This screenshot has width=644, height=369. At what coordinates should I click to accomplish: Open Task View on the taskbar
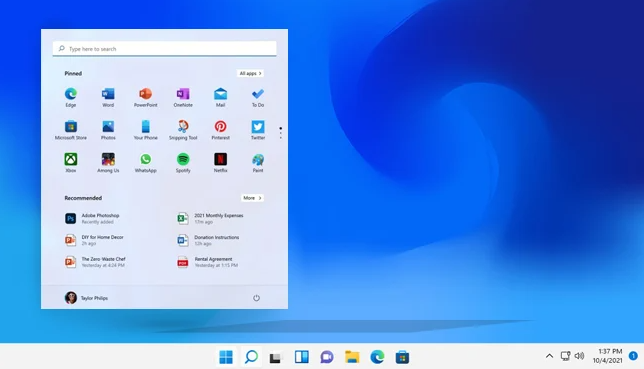[x=275, y=357]
